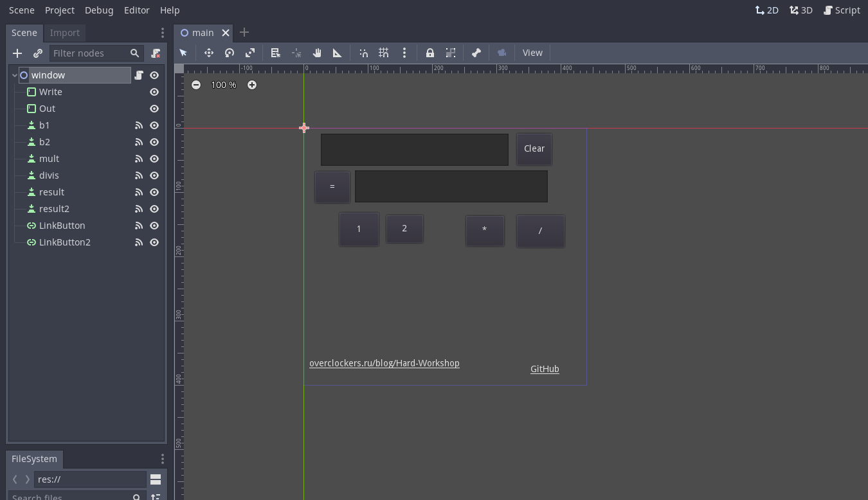Switch to the Import tab

65,33
